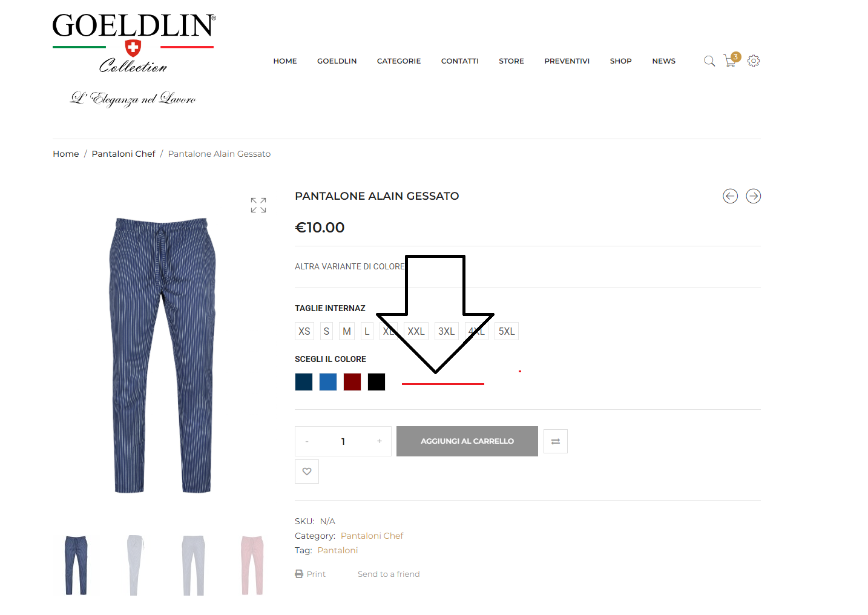
Task: Select size XS option
Action: 304,331
